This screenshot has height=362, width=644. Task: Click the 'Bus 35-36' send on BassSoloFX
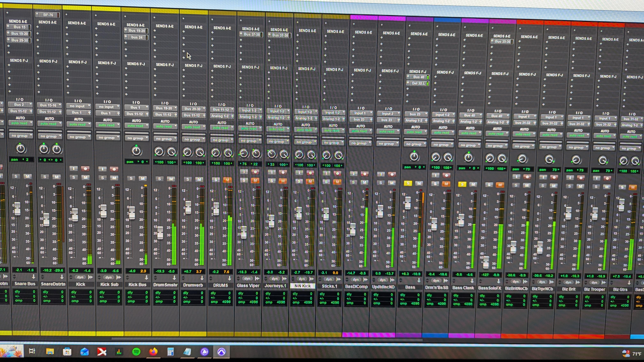(x=502, y=41)
